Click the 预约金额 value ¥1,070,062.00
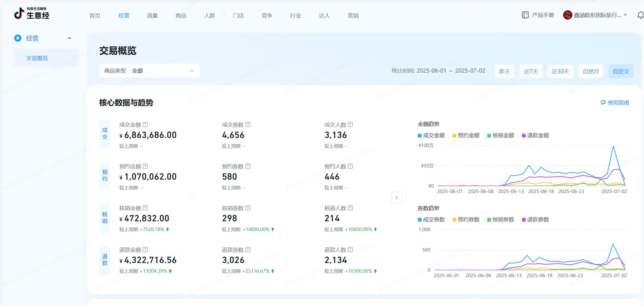The height and width of the screenshot is (306, 644). (148, 177)
